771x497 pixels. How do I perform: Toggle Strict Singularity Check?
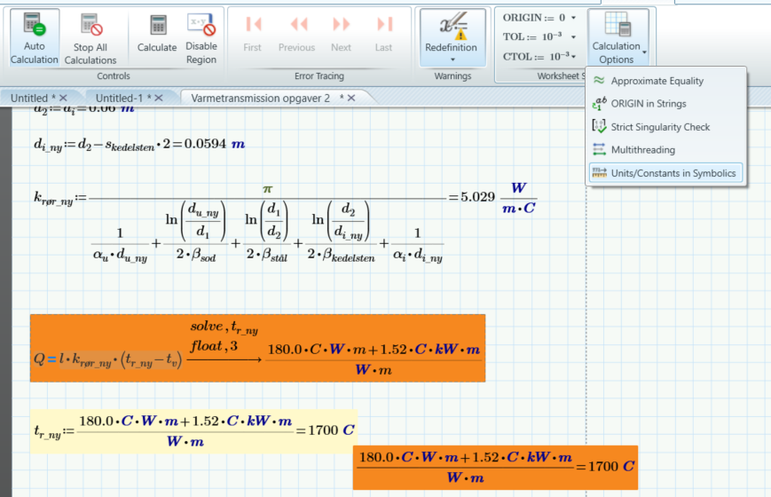(660, 127)
